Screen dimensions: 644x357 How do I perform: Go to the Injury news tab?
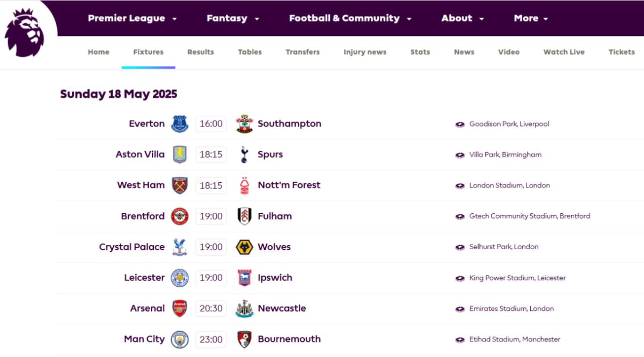[365, 52]
